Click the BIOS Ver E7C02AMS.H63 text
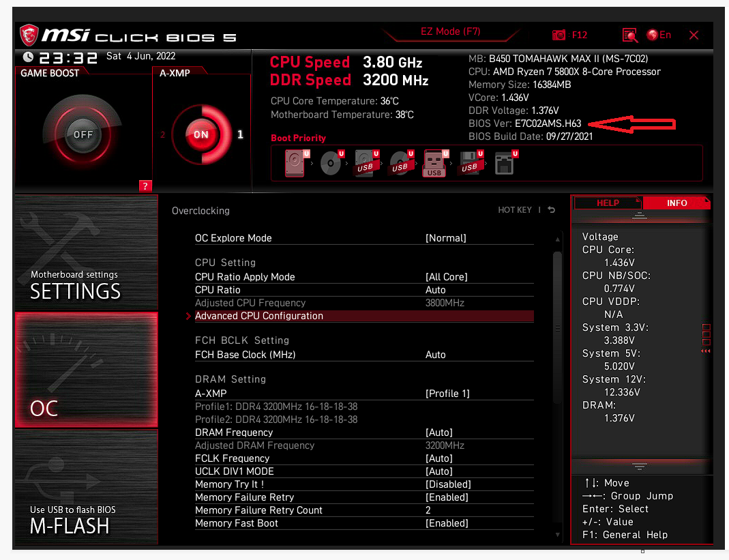The image size is (729, 560). click(525, 123)
